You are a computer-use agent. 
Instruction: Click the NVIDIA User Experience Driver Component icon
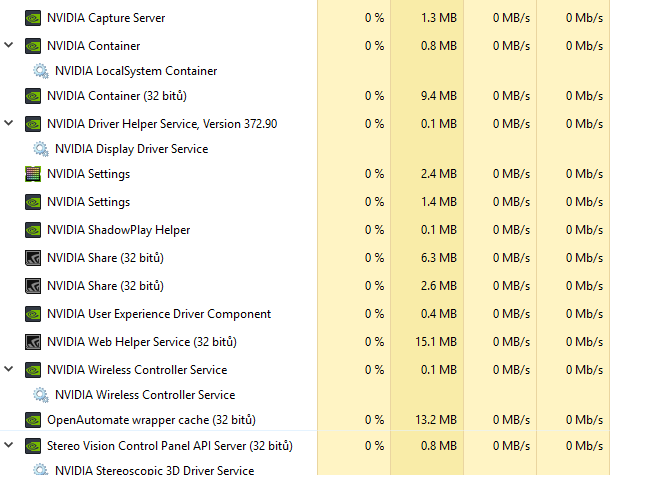tap(33, 314)
